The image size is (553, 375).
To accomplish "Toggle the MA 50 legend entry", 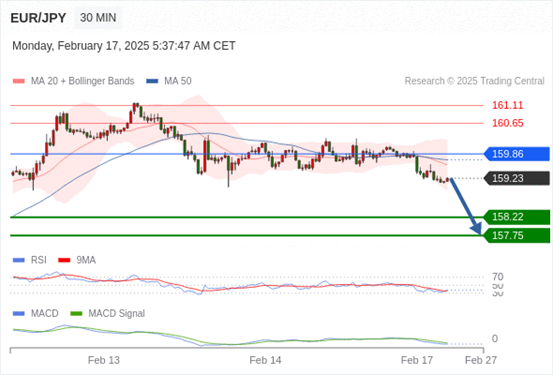I will coord(169,81).
